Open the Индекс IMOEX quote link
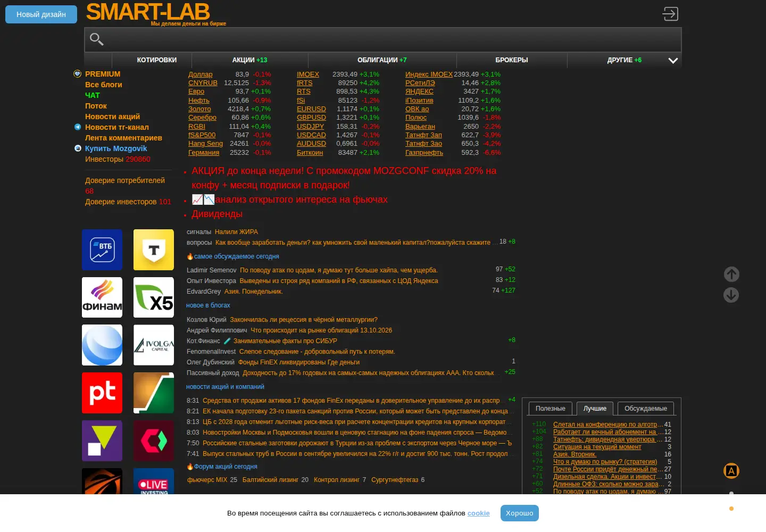Viewport: 766px width, 532px height. pos(429,74)
